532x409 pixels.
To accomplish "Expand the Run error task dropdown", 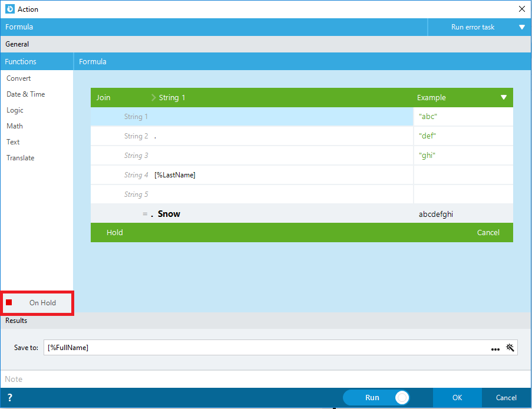I will tap(522, 27).
